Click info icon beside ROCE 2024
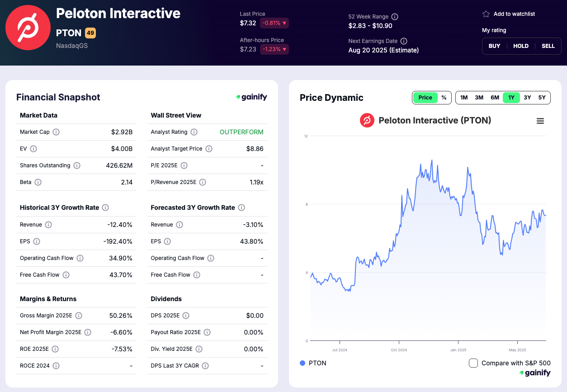 (x=56, y=366)
